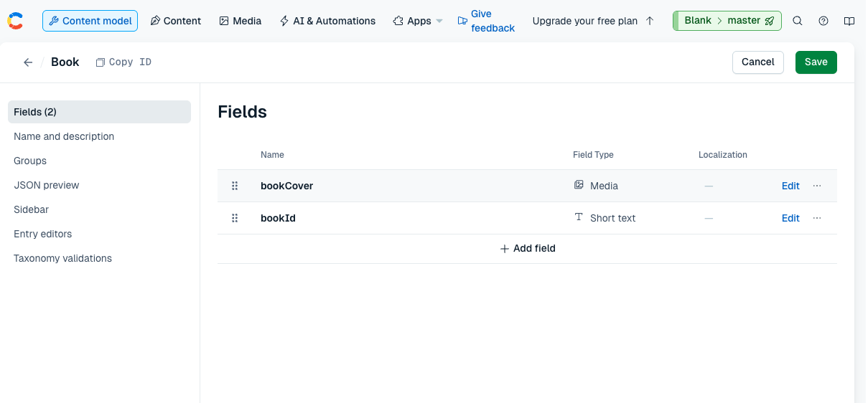
Task: Click the Copy ID icon
Action: [101, 62]
